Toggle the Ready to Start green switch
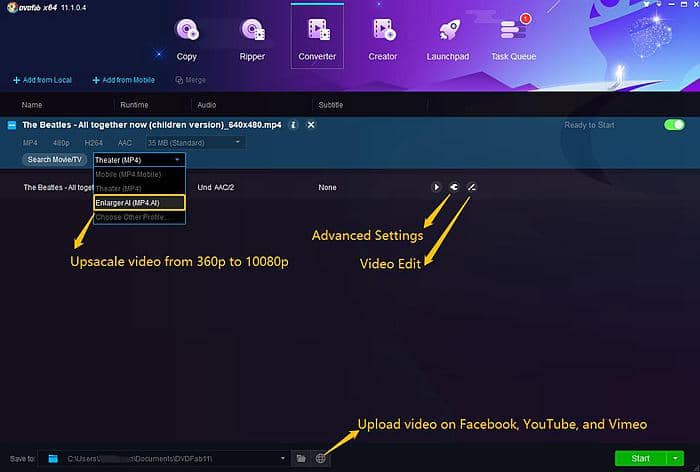 pos(674,125)
